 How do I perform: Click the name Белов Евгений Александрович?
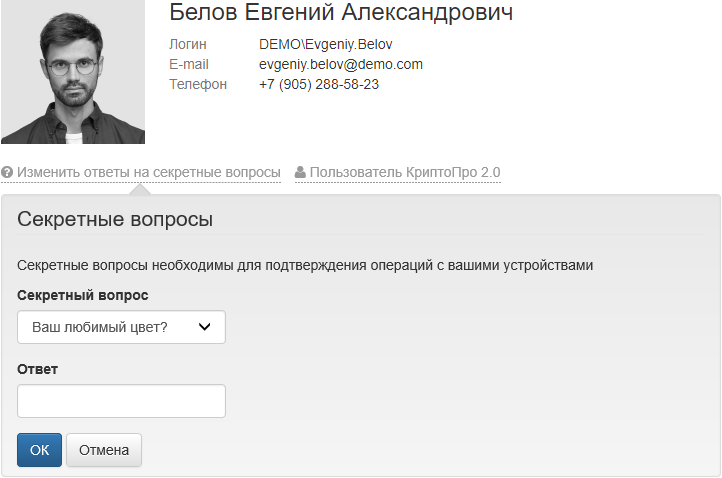tap(341, 13)
